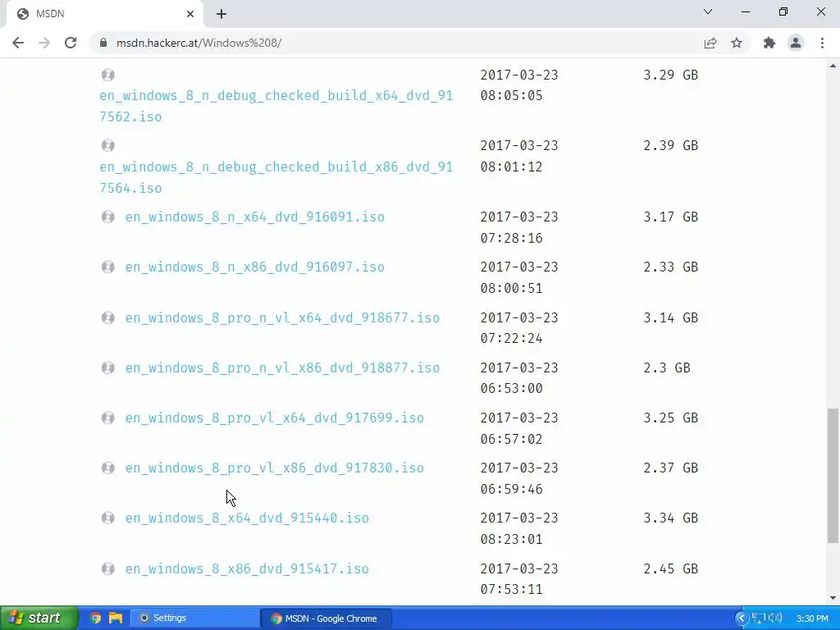The width and height of the screenshot is (840, 630).
Task: Download en_windows_8_n_debug_checked_build_x64_dvd_917562.iso
Action: click(276, 106)
